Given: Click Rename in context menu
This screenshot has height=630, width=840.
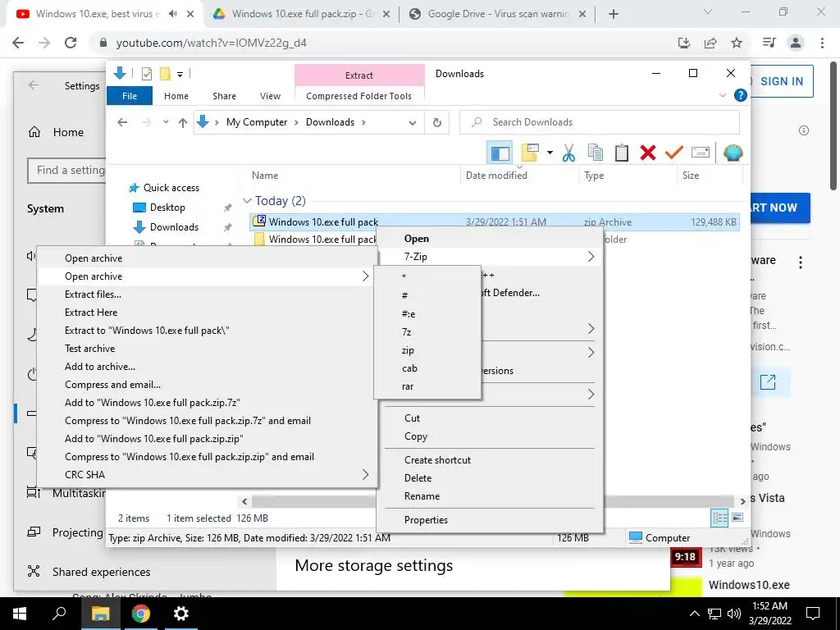Looking at the screenshot, I should click(490, 496).
